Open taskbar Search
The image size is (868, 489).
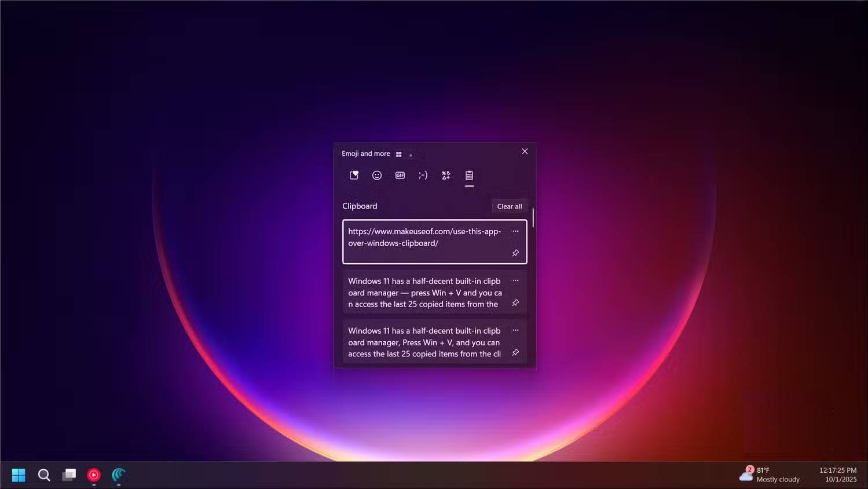click(x=44, y=475)
